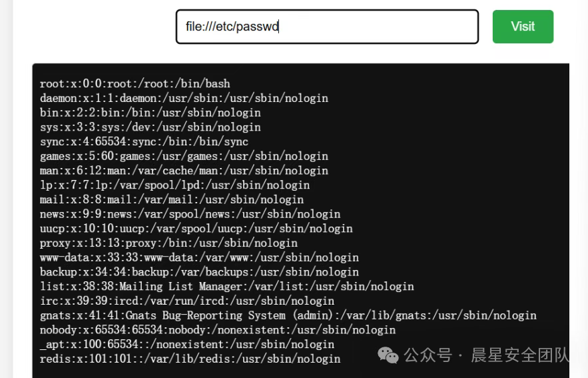Click the mail account line
The width and height of the screenshot is (588, 378).
point(172,199)
